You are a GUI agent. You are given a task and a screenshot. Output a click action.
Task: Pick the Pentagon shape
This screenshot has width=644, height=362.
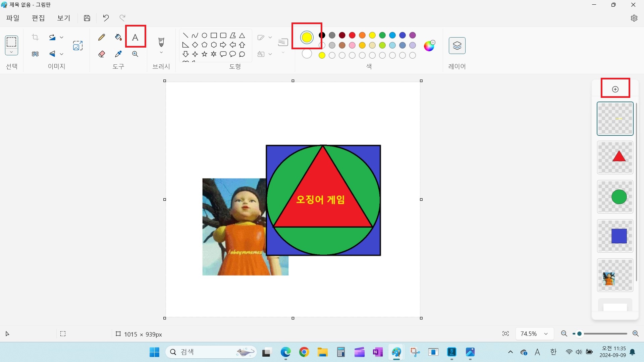[204, 45]
